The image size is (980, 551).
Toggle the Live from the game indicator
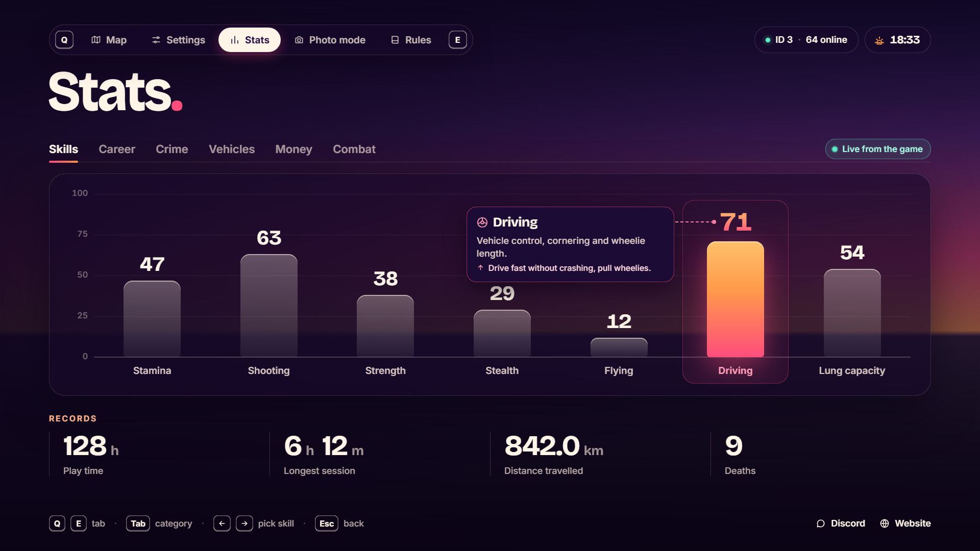click(x=878, y=149)
